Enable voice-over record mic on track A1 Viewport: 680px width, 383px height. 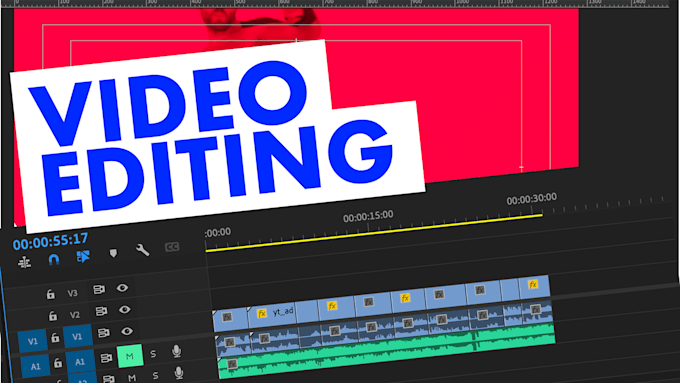[x=177, y=351]
